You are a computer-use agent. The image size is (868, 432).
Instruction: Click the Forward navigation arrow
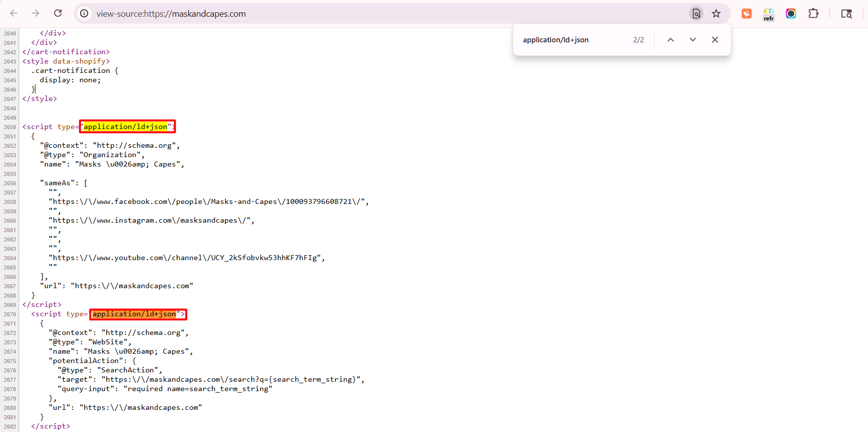coord(35,13)
